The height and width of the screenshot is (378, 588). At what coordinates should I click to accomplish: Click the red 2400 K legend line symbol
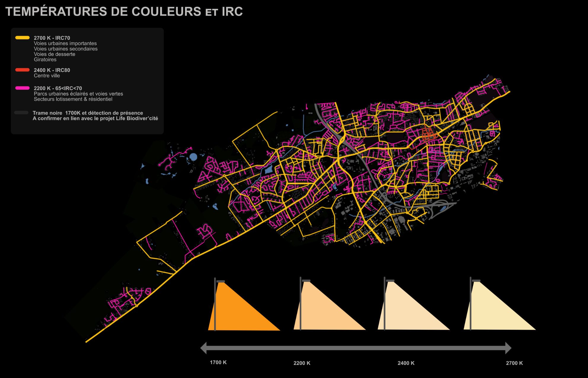22,70
